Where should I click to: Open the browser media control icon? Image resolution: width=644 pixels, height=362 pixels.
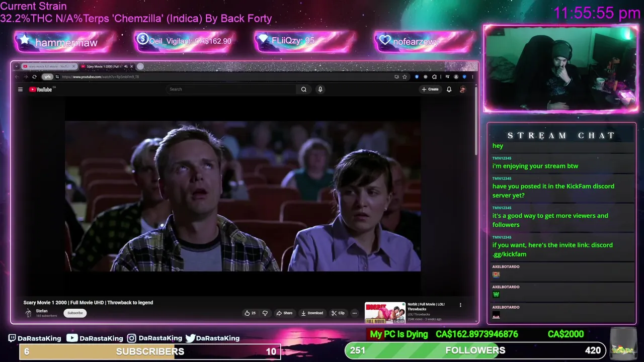(447, 77)
